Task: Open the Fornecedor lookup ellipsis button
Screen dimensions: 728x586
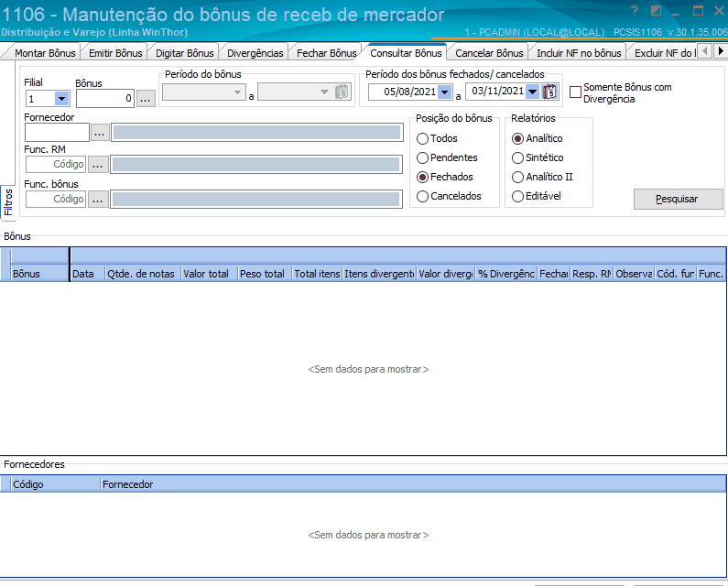Action: 100,133
